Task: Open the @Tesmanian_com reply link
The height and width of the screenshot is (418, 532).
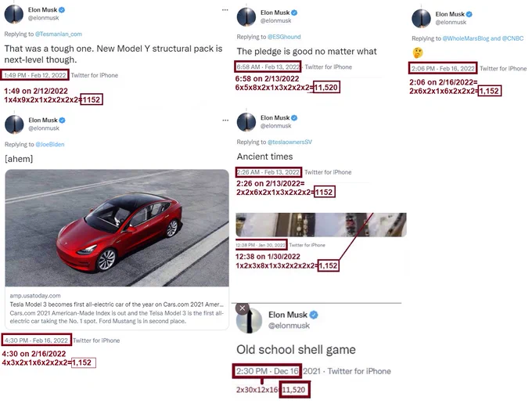Action: click(x=59, y=34)
